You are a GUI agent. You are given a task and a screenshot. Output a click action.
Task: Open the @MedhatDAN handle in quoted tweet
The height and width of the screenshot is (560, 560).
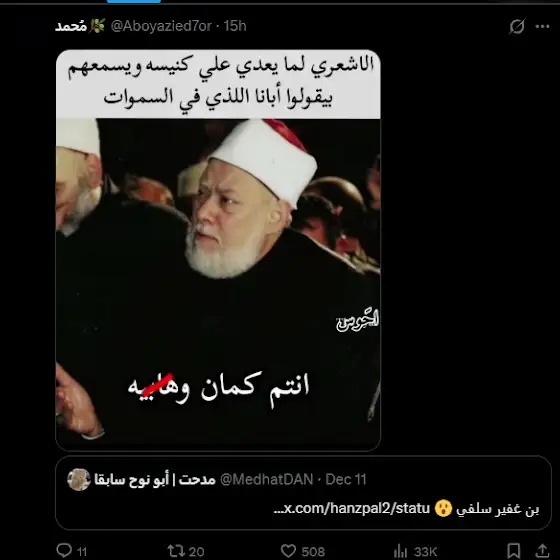click(267, 479)
